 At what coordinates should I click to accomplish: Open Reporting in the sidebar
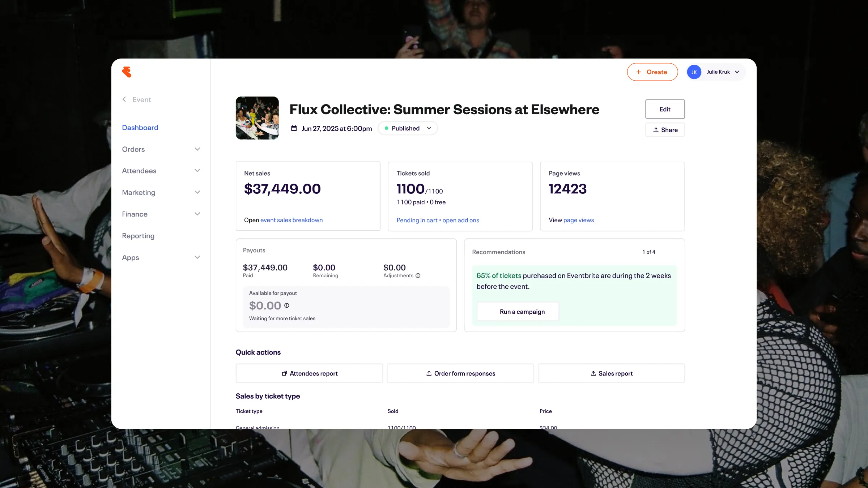138,236
